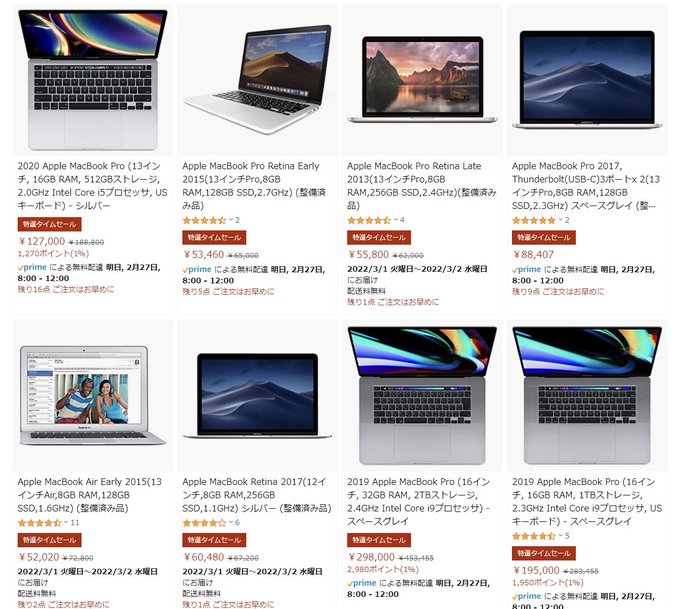
Task: Click the star rating of 2019 MacBook Pro 1TB
Action: [x=534, y=536]
